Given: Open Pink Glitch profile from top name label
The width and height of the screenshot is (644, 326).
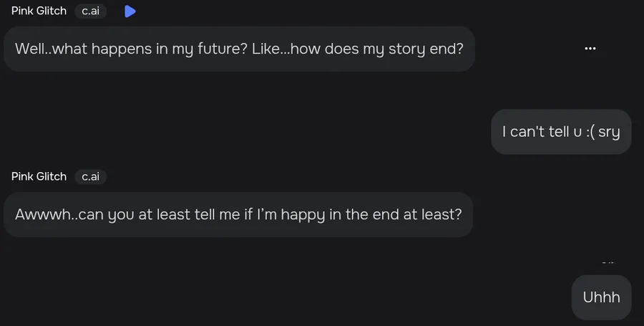Looking at the screenshot, I should (39, 11).
